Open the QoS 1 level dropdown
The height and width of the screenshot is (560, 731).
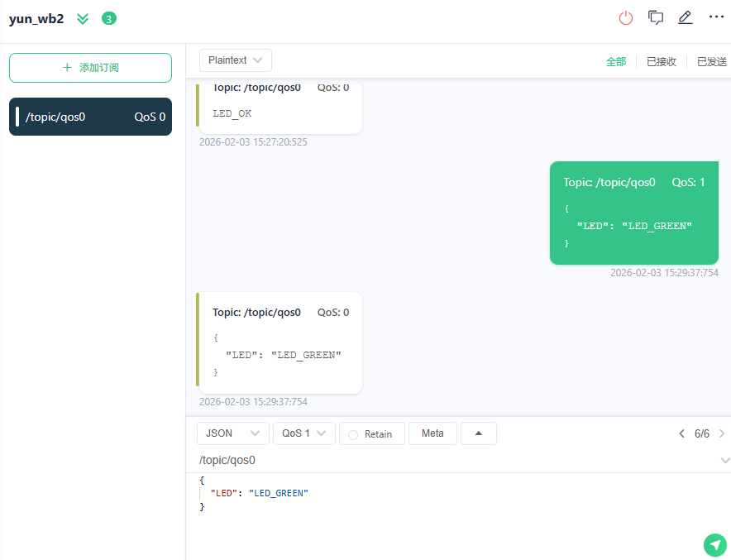[x=303, y=433]
